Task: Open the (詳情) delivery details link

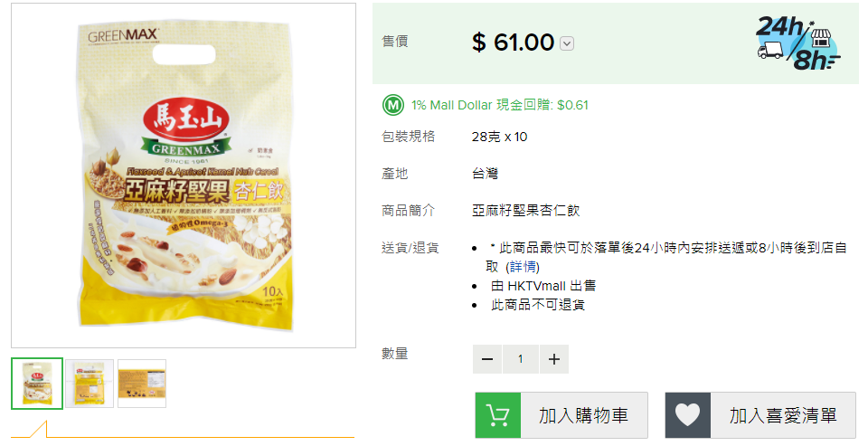Action: click(x=522, y=267)
